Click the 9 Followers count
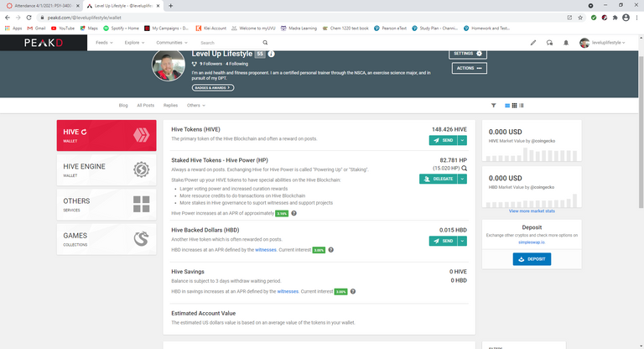This screenshot has height=349, width=644. [210, 64]
